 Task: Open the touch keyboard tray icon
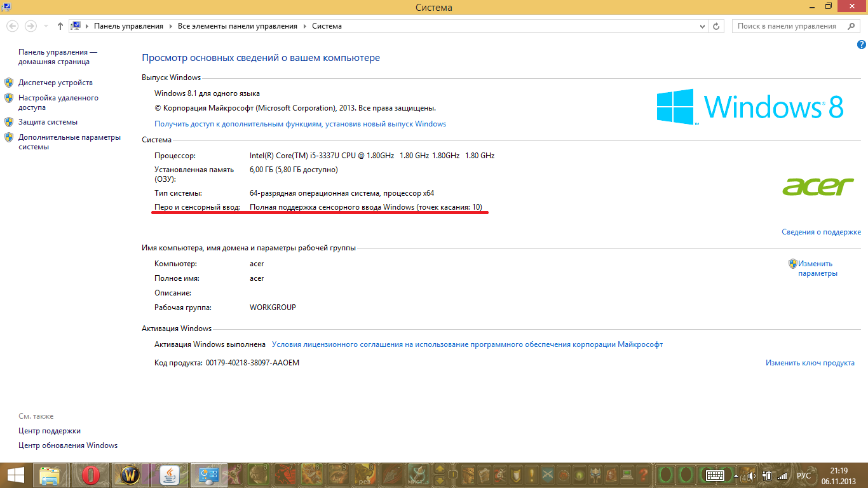[715, 475]
